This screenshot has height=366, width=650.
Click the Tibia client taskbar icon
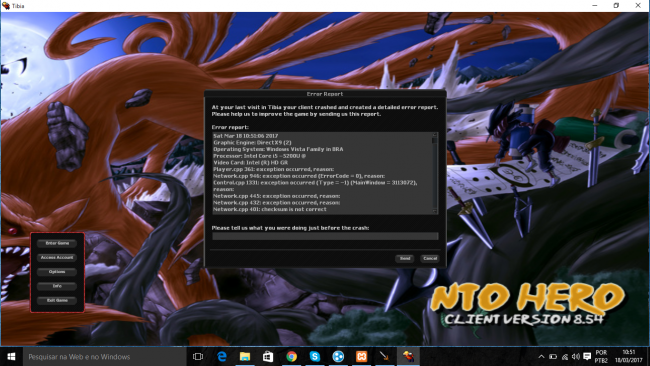(408, 356)
